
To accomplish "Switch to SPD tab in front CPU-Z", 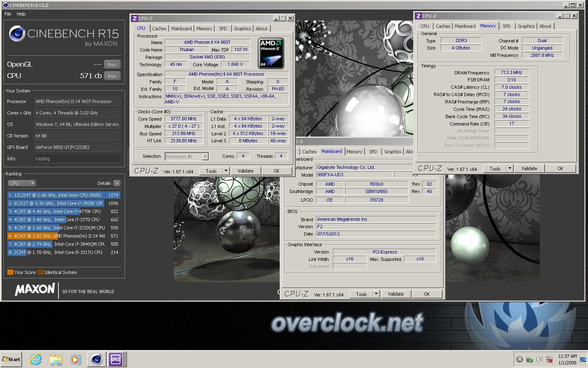I will [223, 29].
